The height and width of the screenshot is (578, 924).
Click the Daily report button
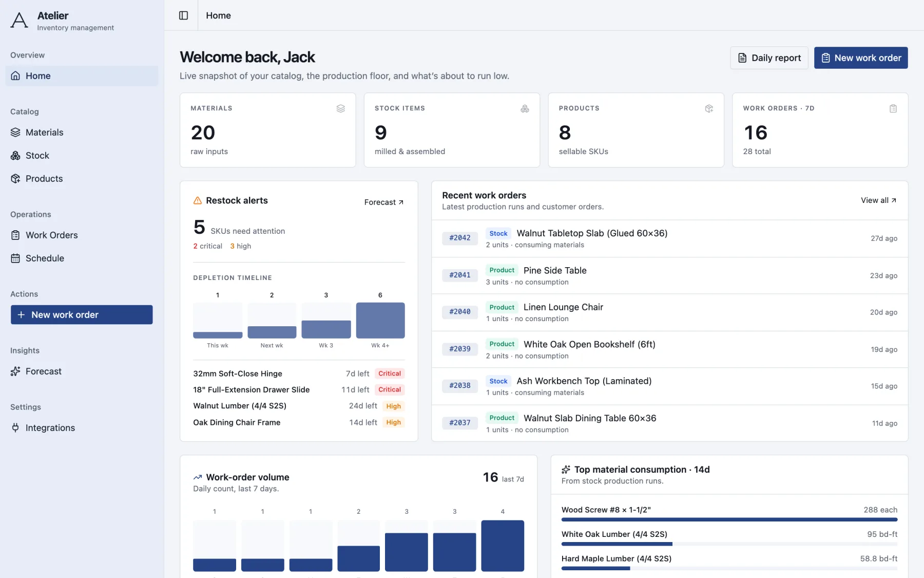click(x=769, y=58)
